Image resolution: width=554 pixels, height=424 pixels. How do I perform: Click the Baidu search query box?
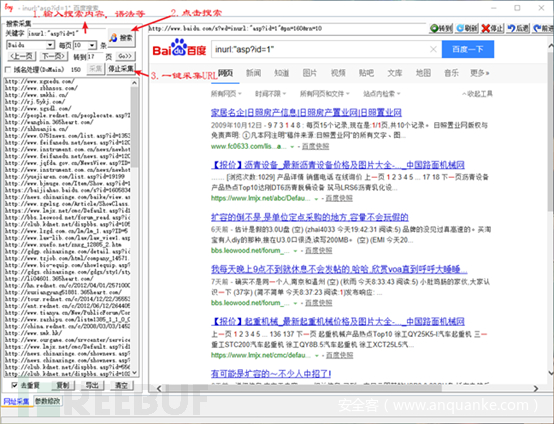point(326,49)
